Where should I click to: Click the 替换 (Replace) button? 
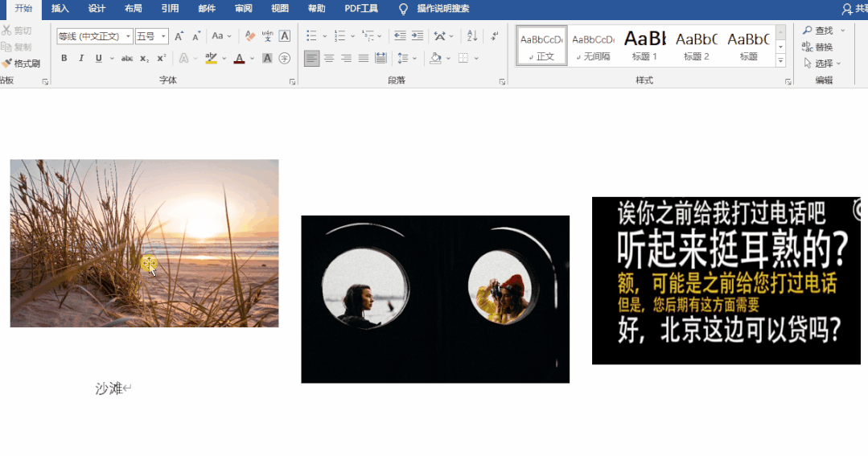pos(818,47)
